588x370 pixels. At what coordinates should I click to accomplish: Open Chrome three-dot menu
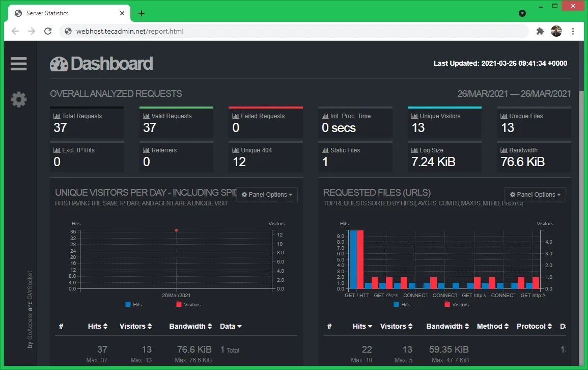pos(573,31)
